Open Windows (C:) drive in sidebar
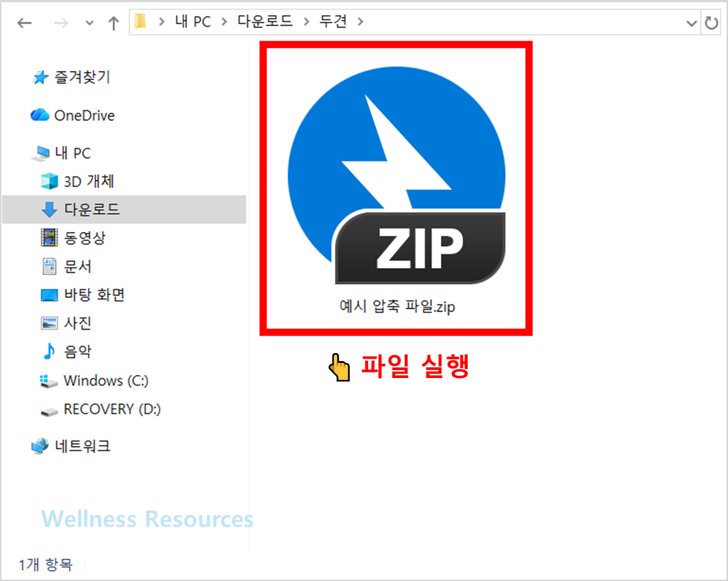Image resolution: width=728 pixels, height=581 pixels. coord(106,380)
